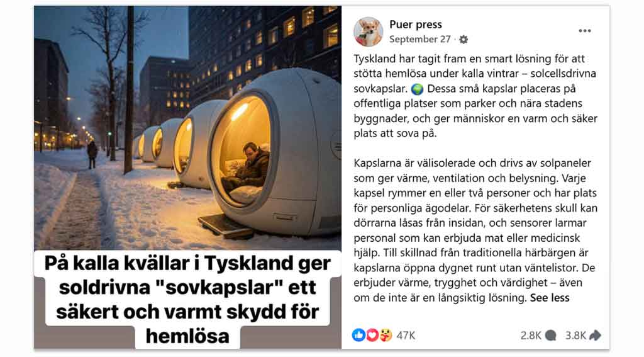This screenshot has height=357, width=644.
Task: Click the post paragraph starting with Kapslarna
Action: [475, 230]
